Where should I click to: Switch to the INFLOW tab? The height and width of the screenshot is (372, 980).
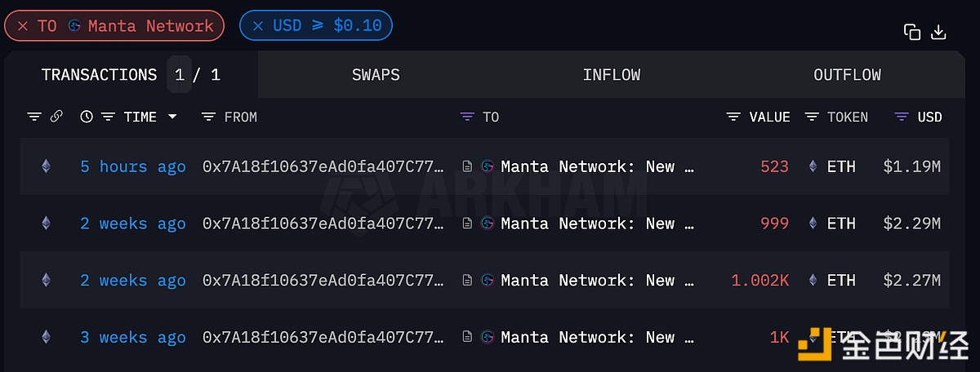coord(611,75)
